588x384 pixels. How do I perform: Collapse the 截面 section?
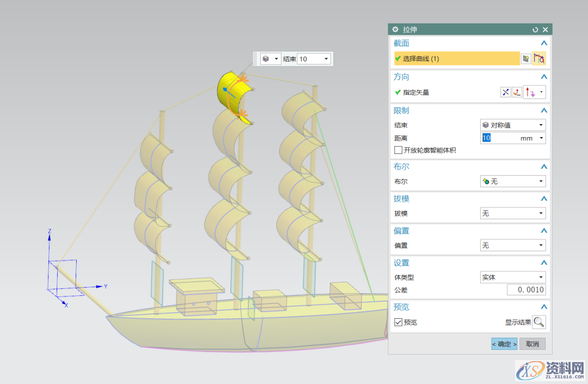pyautogui.click(x=543, y=43)
